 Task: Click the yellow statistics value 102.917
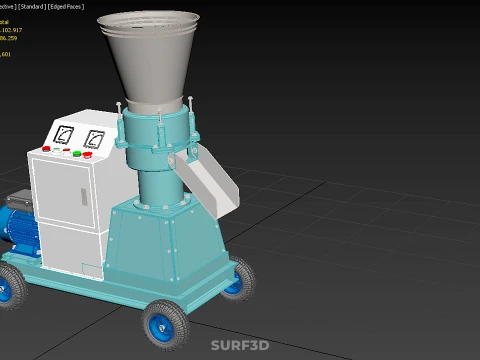coord(11,30)
